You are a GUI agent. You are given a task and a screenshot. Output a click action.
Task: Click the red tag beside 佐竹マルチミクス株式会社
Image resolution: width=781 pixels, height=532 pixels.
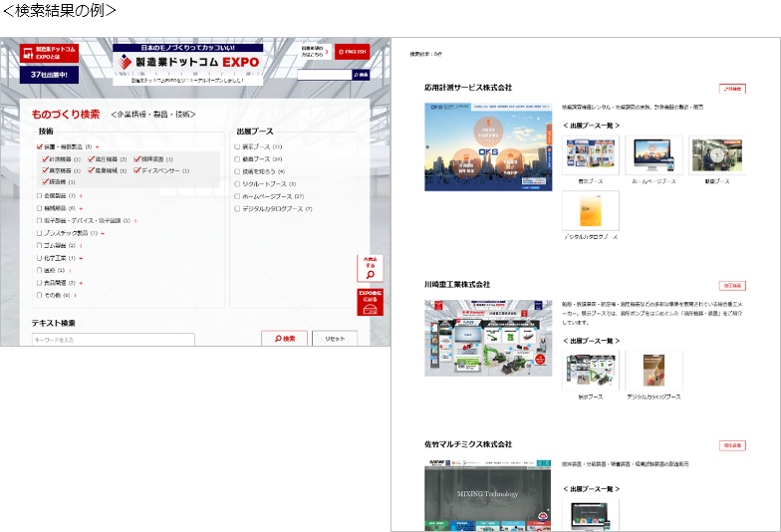coord(732,445)
